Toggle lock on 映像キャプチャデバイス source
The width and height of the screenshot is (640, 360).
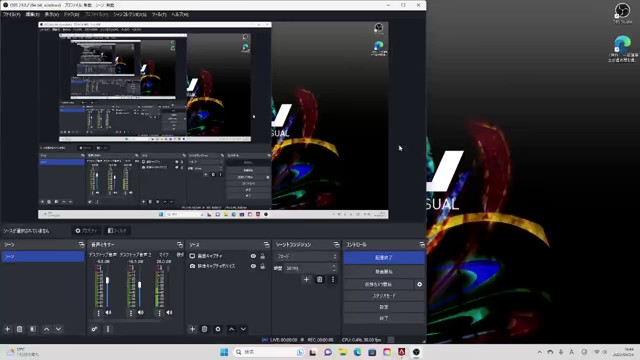tap(262, 266)
